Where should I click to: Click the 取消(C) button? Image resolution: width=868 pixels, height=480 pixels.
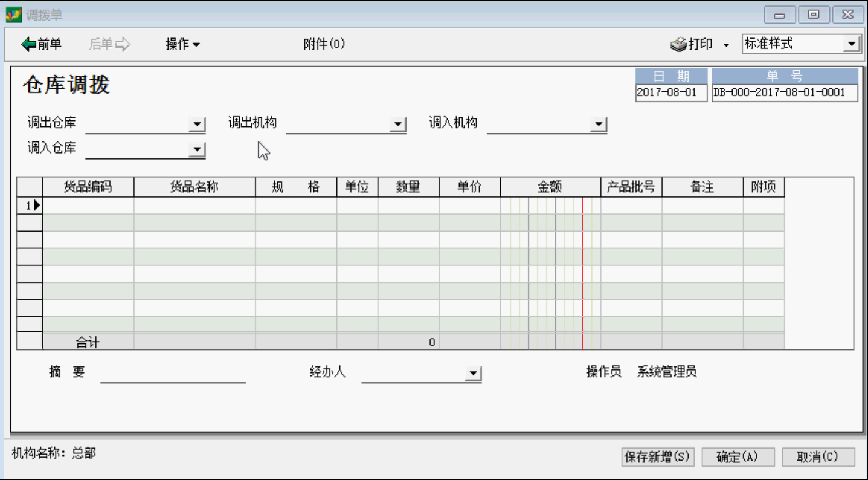pos(818,457)
